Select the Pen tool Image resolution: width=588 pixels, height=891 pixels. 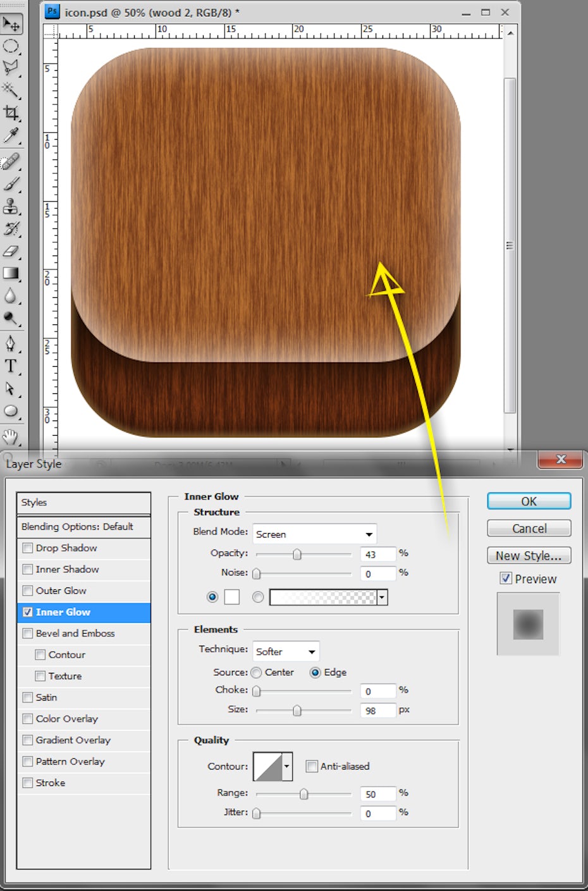[x=11, y=343]
